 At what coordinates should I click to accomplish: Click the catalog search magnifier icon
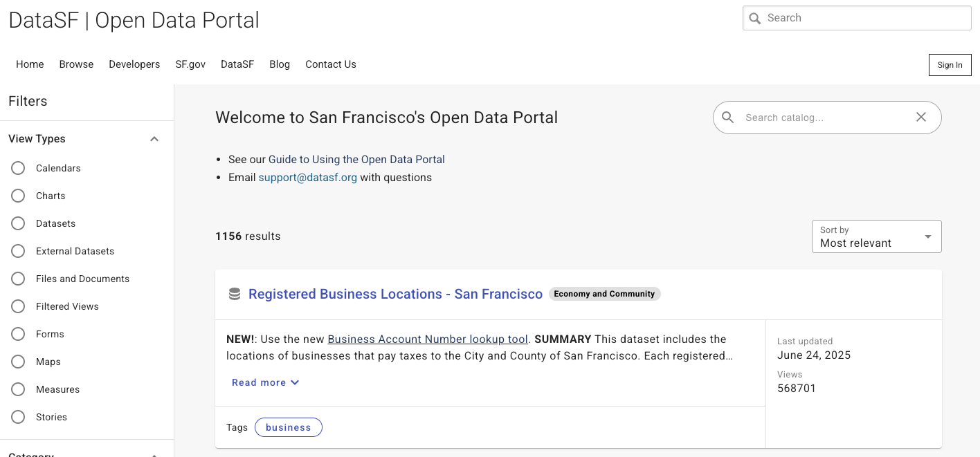click(728, 118)
